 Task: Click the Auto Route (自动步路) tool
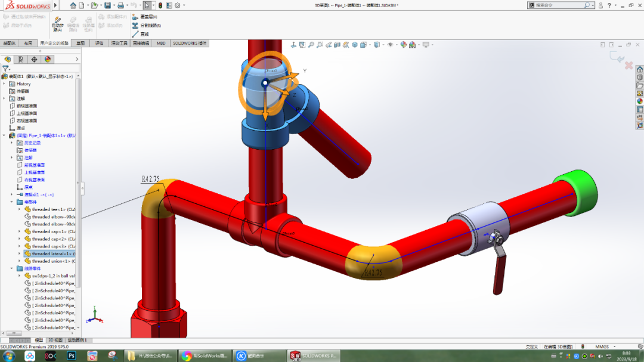[57, 24]
